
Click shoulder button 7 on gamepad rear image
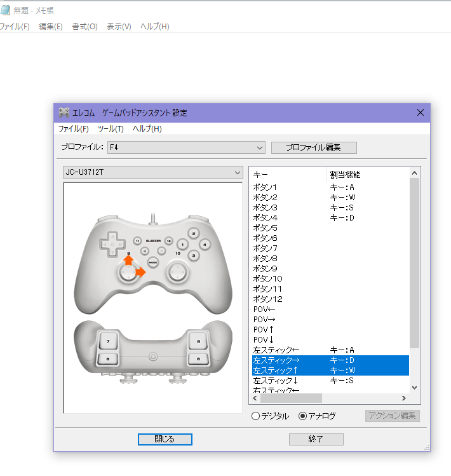108,341
